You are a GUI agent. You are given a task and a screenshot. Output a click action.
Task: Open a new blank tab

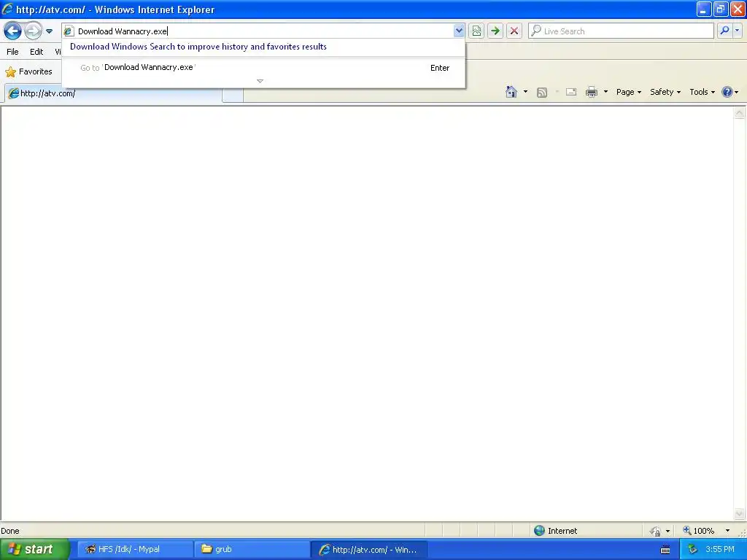pyautogui.click(x=233, y=94)
